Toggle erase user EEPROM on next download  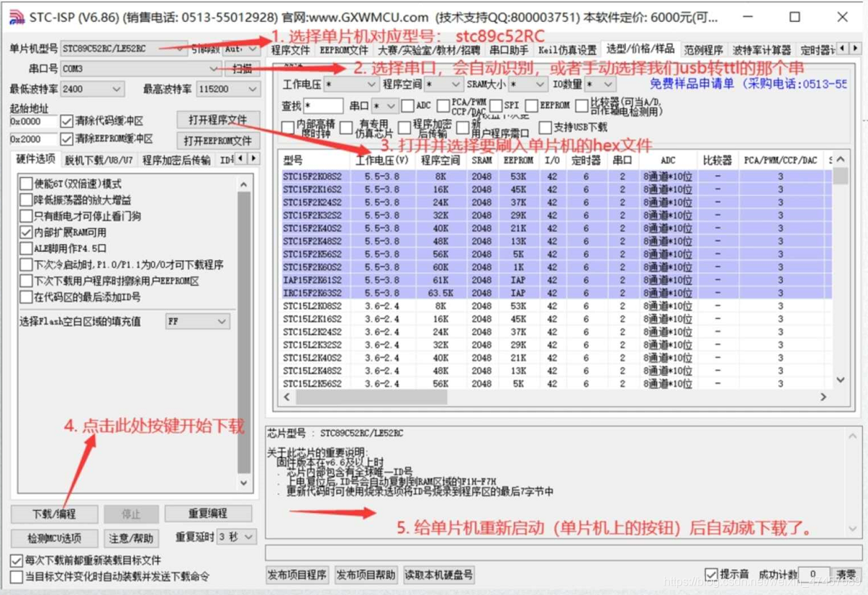pos(26,280)
